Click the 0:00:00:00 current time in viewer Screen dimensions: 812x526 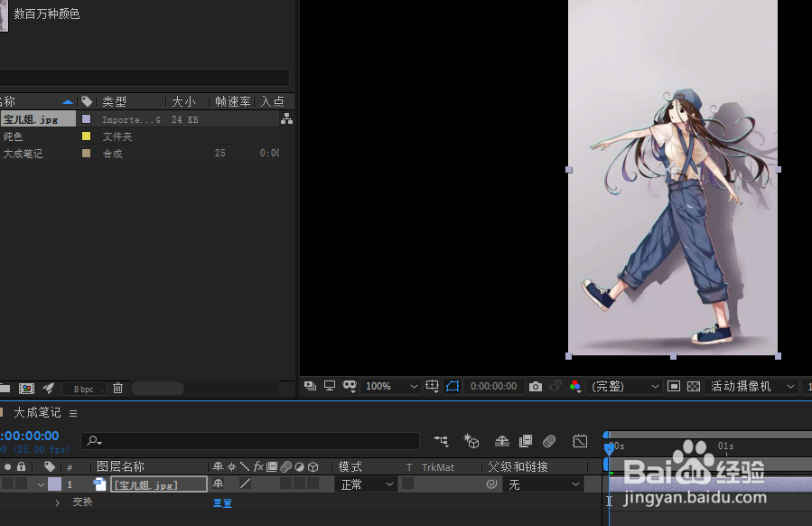coord(493,386)
